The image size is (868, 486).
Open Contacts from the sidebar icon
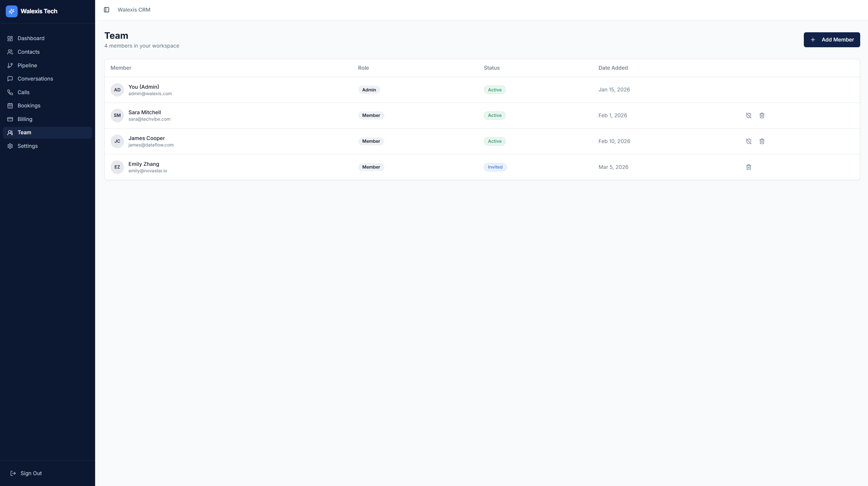click(10, 52)
